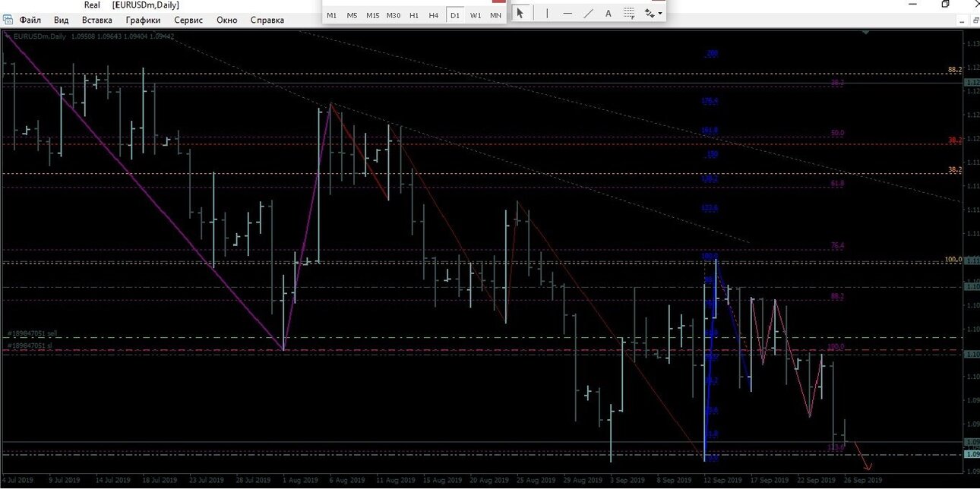Image resolution: width=980 pixels, height=489 pixels.
Task: Select the Fibonacci retracement tool
Action: (x=629, y=14)
